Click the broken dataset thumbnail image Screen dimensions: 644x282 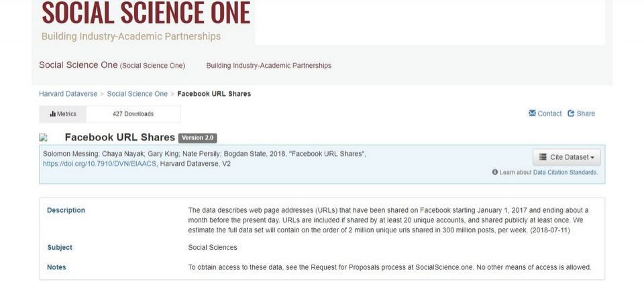pyautogui.click(x=43, y=137)
